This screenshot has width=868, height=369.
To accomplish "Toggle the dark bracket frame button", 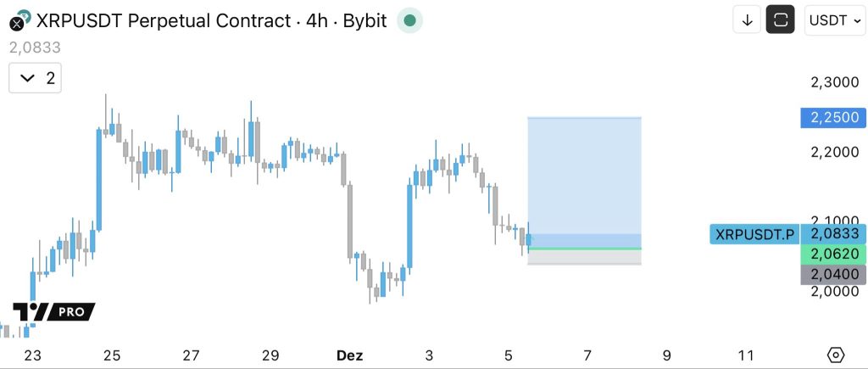I will 780,20.
